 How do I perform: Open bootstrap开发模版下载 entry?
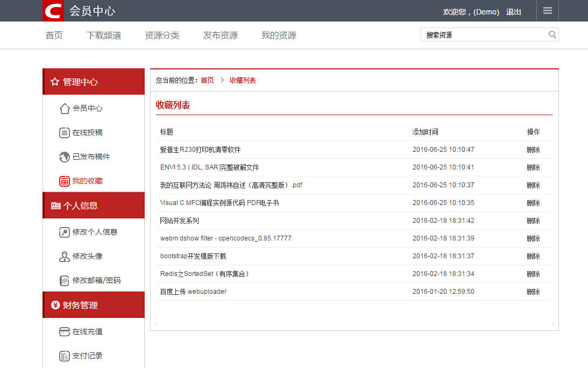point(193,256)
